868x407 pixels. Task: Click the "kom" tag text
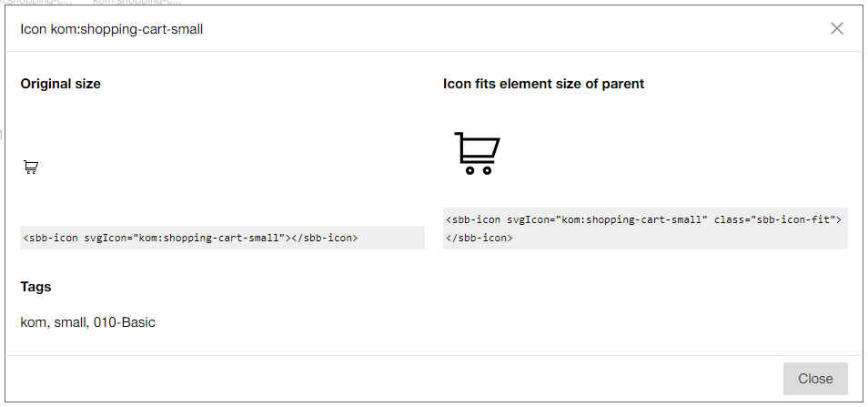coord(33,322)
